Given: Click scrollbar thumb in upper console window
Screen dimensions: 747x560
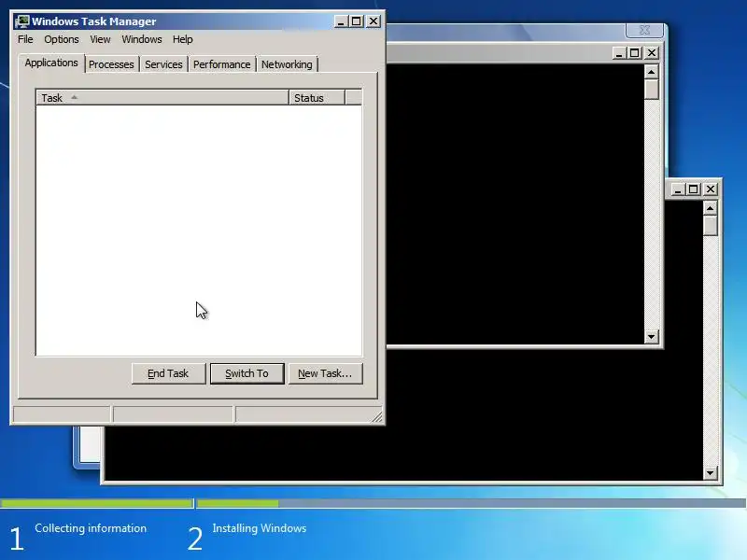Looking at the screenshot, I should pyautogui.click(x=651, y=90).
